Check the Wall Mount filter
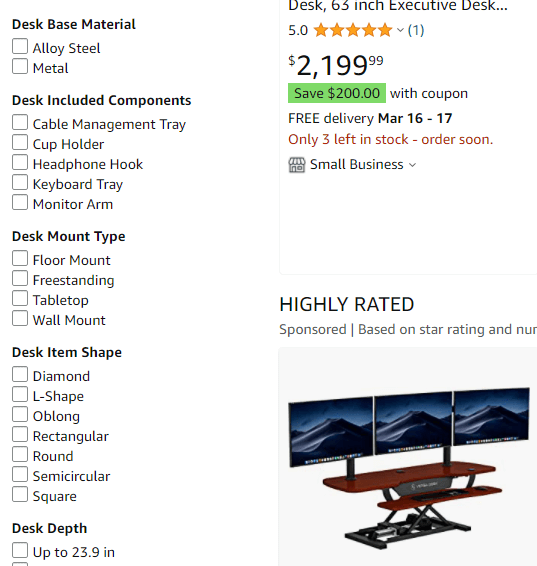The width and height of the screenshot is (537, 566). (x=20, y=318)
